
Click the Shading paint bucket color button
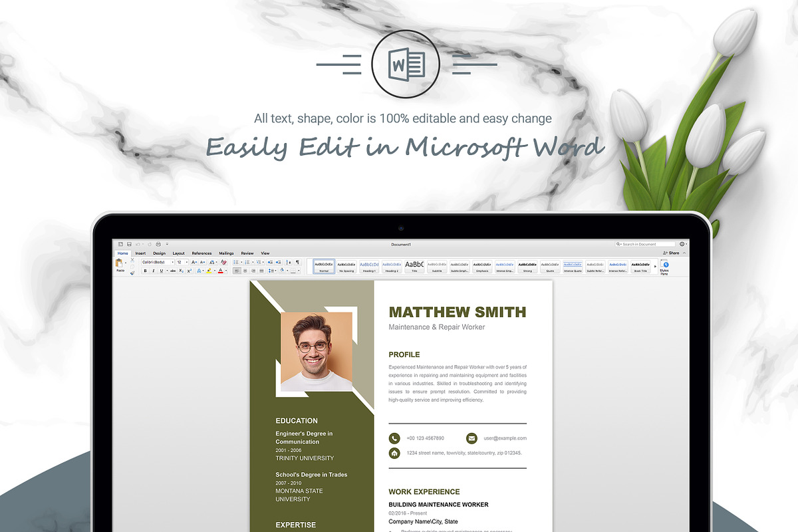(282, 271)
